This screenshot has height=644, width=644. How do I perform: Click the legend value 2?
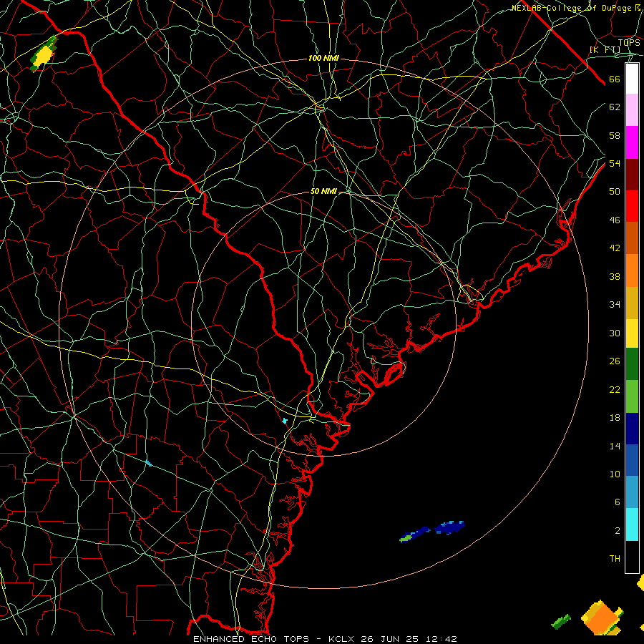click(x=617, y=531)
